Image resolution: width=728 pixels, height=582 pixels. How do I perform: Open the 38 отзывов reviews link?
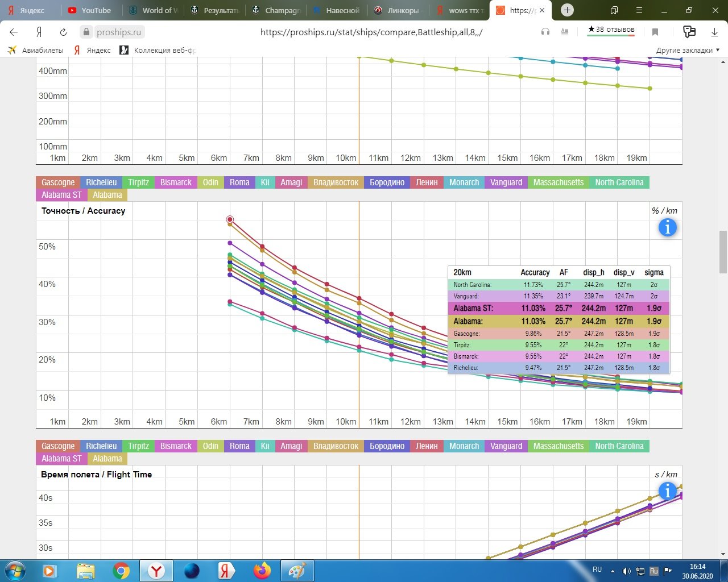point(611,30)
